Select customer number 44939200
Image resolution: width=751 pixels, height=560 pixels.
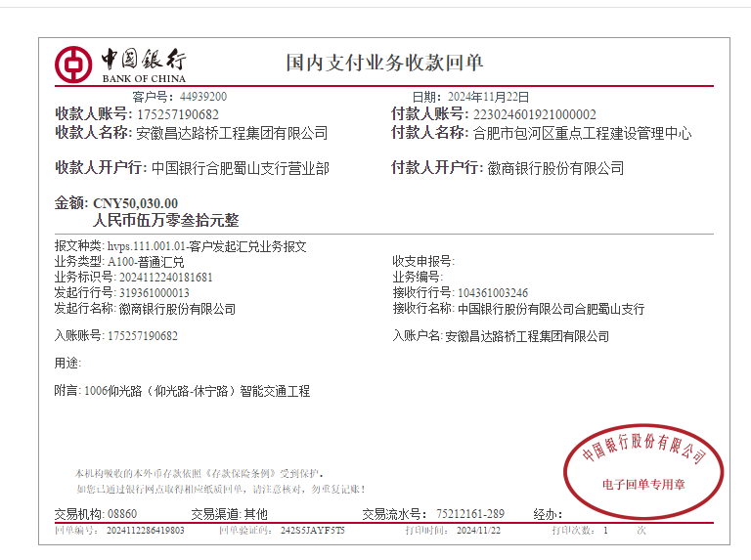201,97
